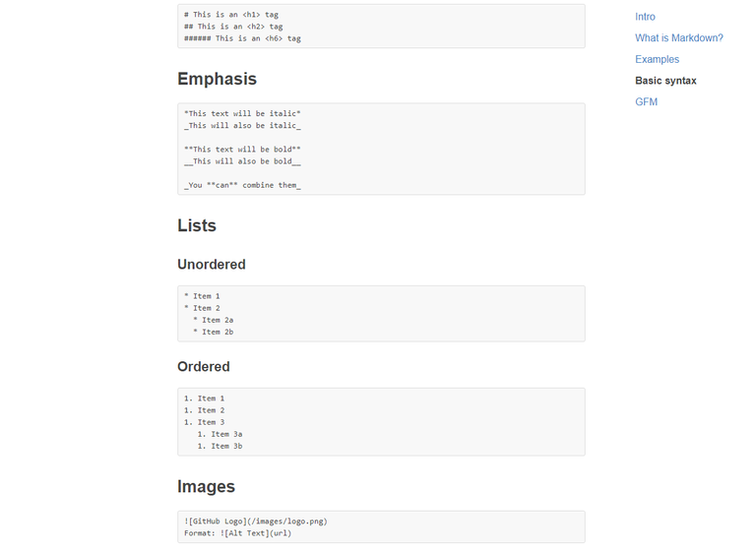
Task: Select Basic syntax in sidebar navigation
Action: click(x=665, y=81)
